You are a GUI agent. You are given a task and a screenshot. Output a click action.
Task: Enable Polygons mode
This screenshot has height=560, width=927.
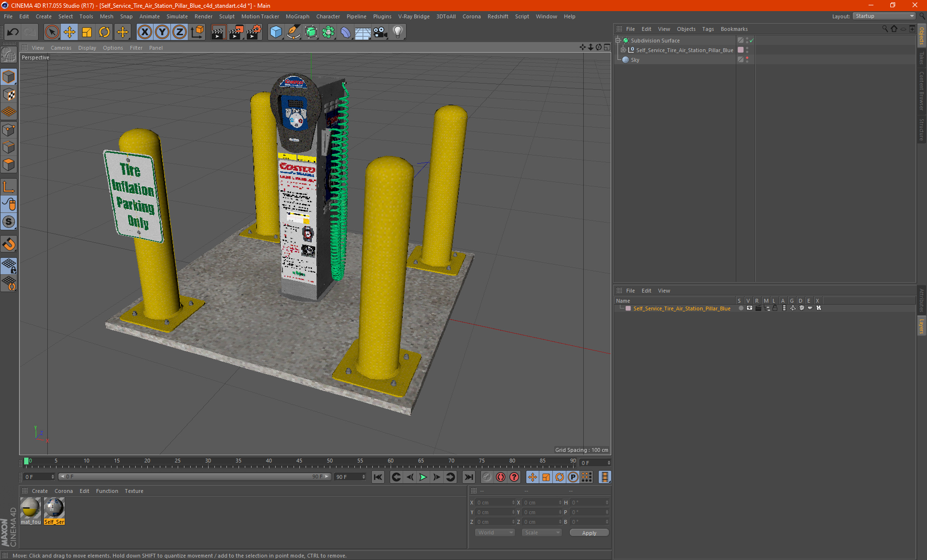(9, 165)
